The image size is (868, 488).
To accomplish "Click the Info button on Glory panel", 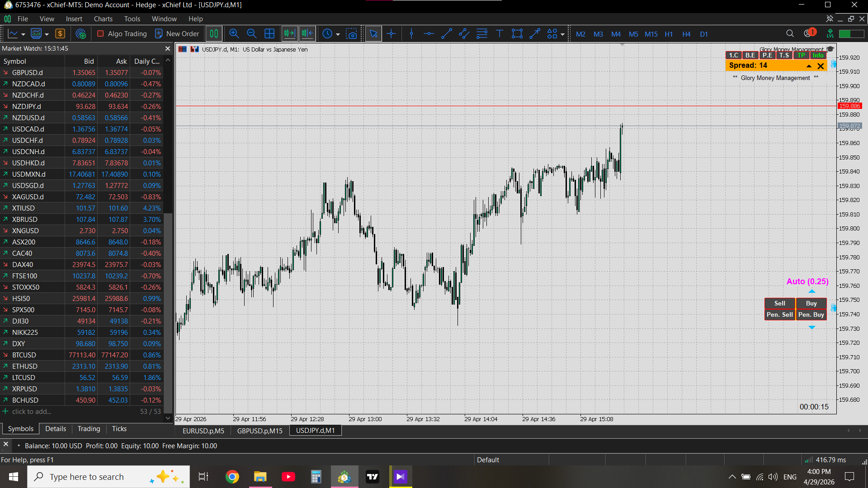I will [818, 55].
